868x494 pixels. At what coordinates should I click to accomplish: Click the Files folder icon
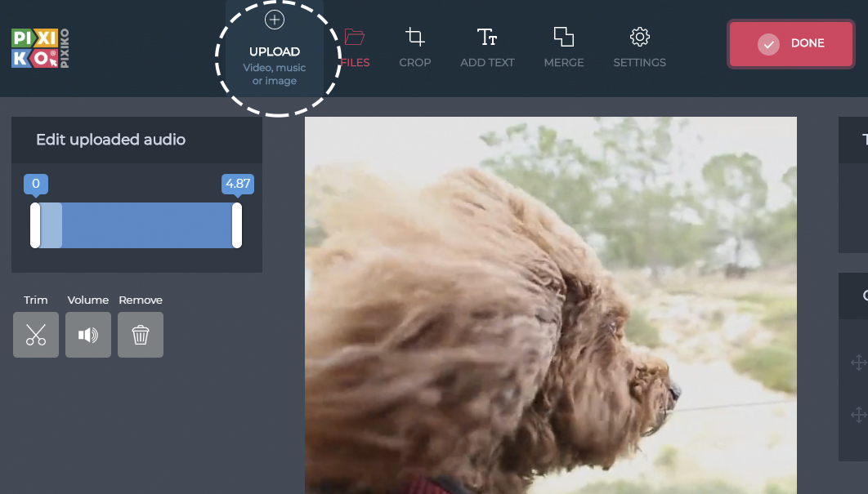point(354,37)
